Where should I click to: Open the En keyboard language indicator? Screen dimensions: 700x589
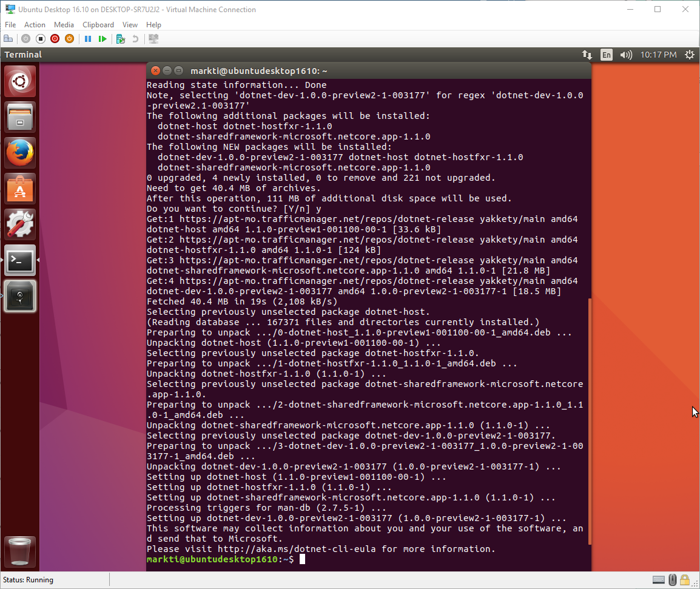click(606, 55)
